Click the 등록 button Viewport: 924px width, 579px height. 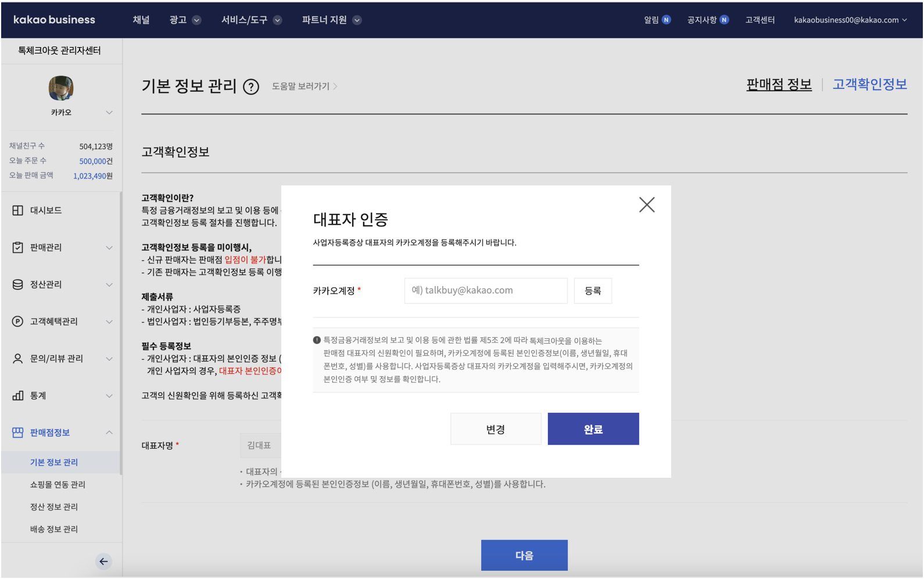592,291
